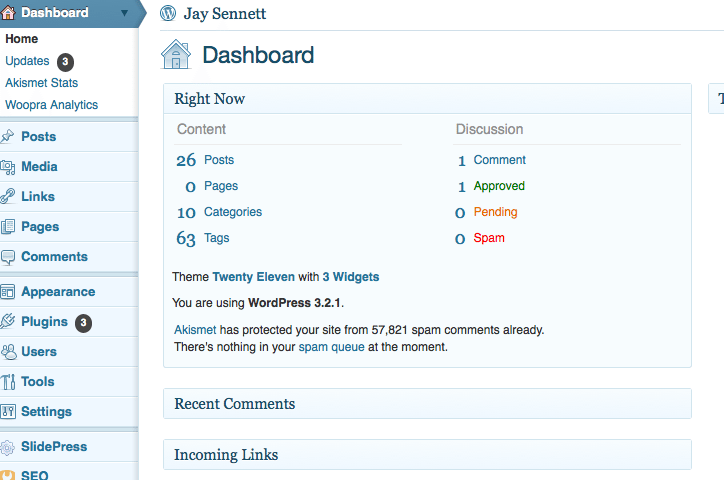Screen dimensions: 724x480
Task: Click the green Approved link
Action: click(x=499, y=186)
